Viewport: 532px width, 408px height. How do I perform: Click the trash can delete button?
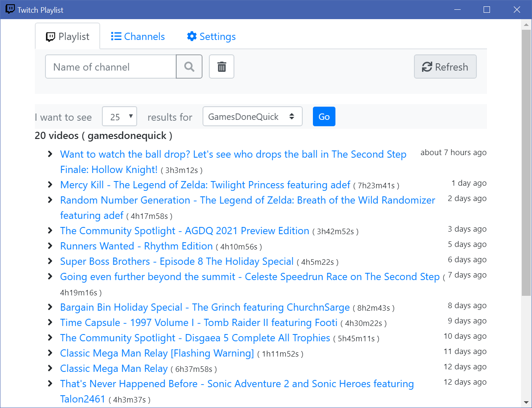pos(222,67)
